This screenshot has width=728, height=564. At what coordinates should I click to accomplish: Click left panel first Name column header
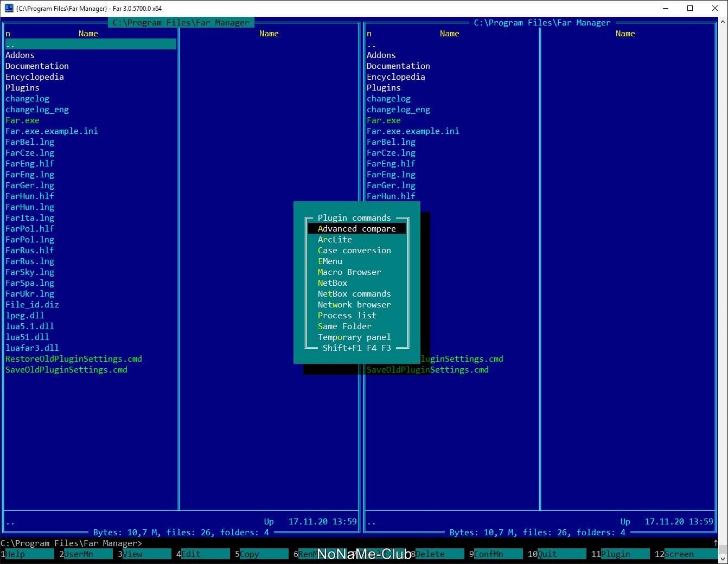88,34
